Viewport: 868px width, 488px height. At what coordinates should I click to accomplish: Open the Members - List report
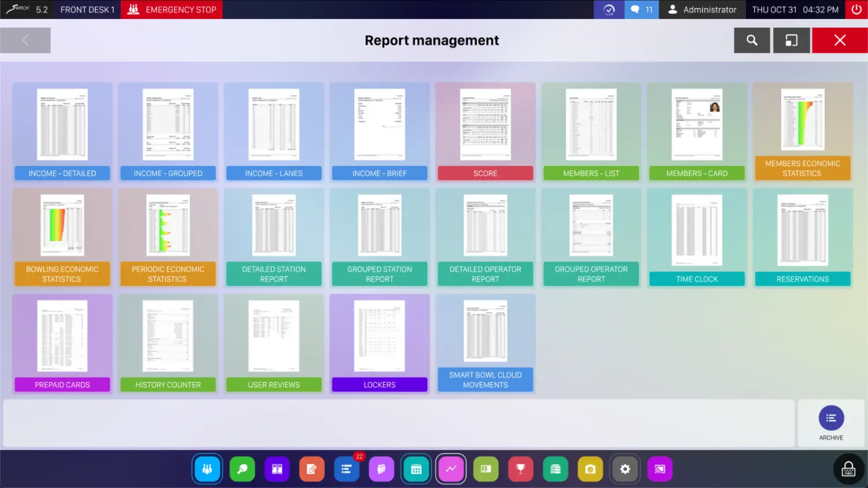[x=591, y=132]
